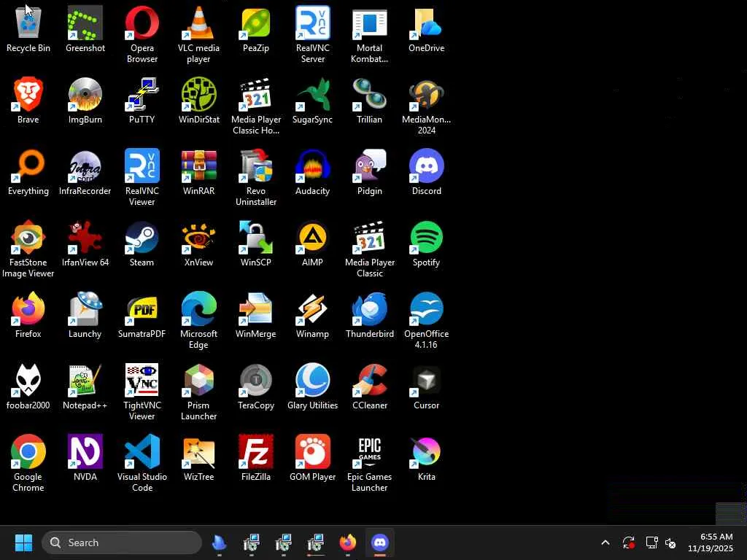Click the GOM Player shortcut
The width and height of the screenshot is (747, 560).
point(312,451)
